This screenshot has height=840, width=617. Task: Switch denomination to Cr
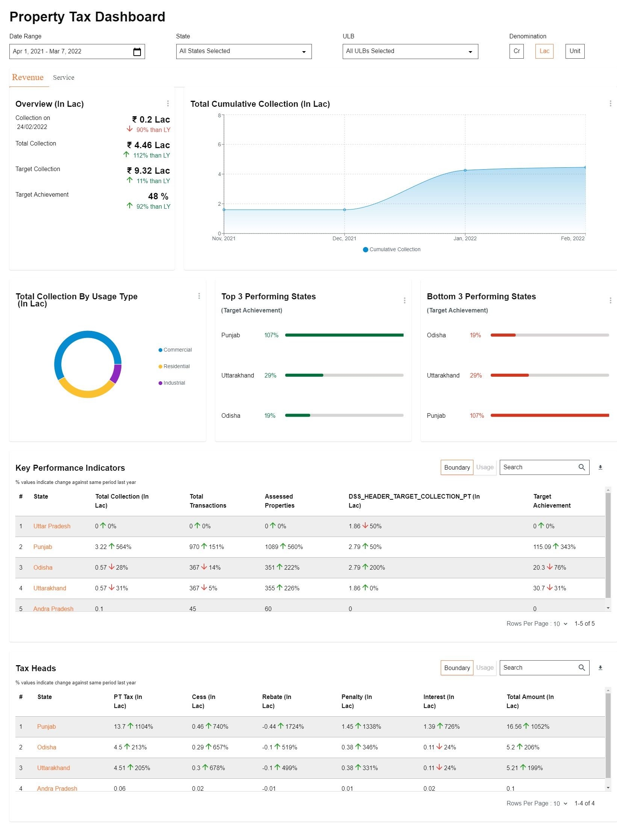pos(516,51)
